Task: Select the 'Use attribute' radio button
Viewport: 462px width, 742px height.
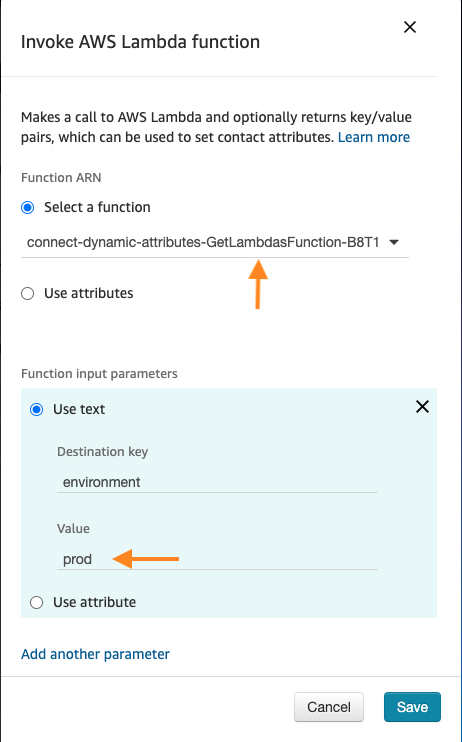Action: point(36,602)
